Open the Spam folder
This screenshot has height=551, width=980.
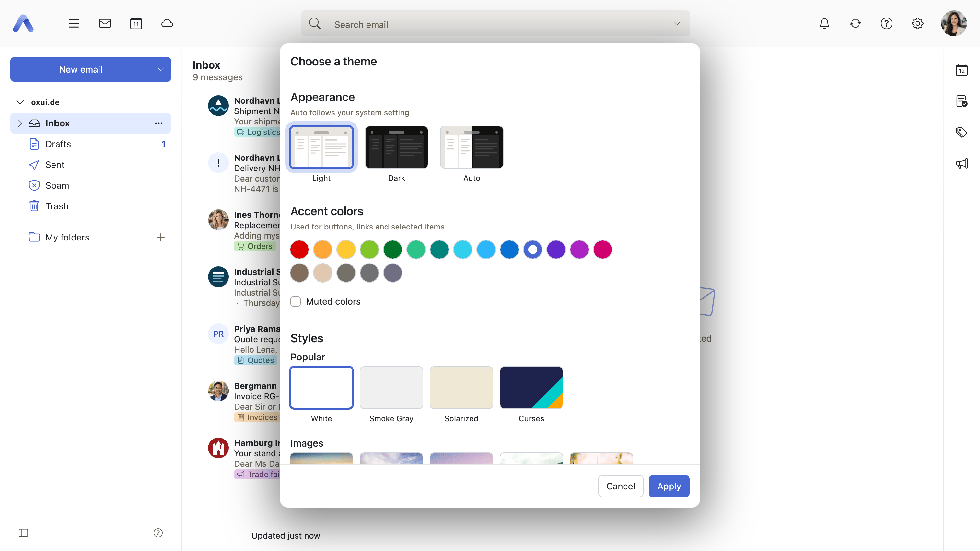(x=90, y=186)
